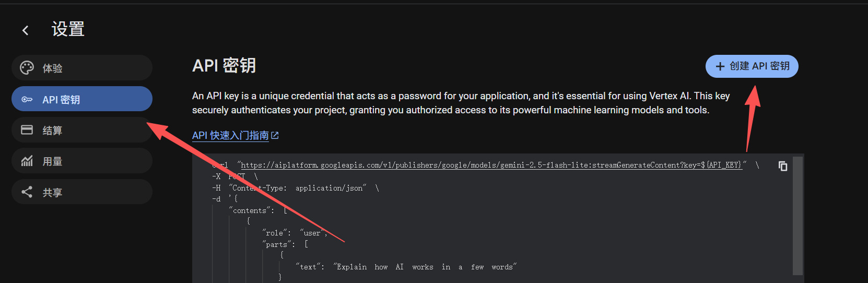Copy the curl code snippet
The image size is (868, 283).
click(783, 166)
